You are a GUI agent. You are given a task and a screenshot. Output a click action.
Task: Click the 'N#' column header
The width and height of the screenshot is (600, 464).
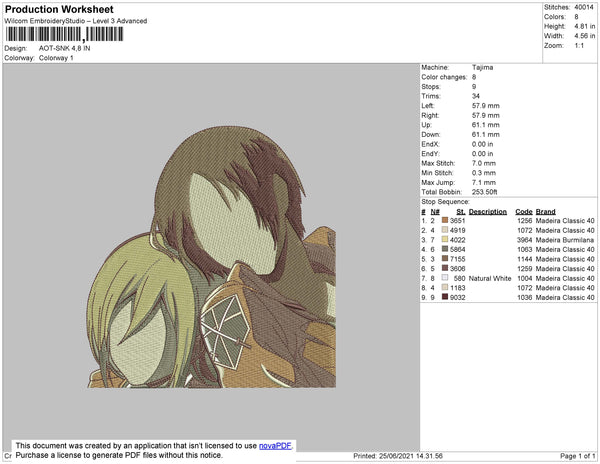click(435, 212)
